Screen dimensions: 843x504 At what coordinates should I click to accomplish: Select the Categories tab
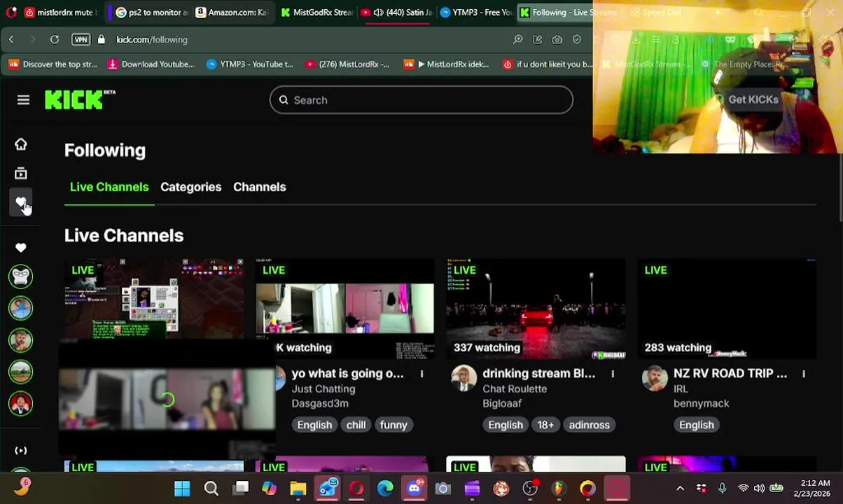(x=190, y=187)
